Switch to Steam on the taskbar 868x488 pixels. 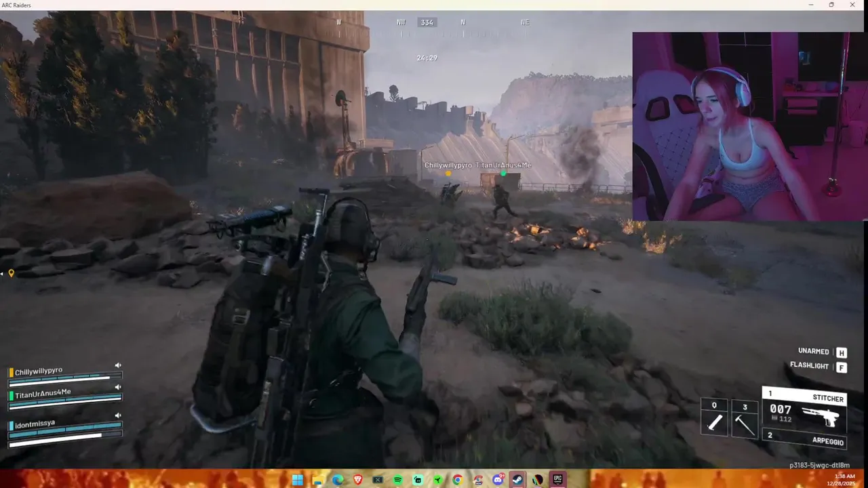click(518, 480)
